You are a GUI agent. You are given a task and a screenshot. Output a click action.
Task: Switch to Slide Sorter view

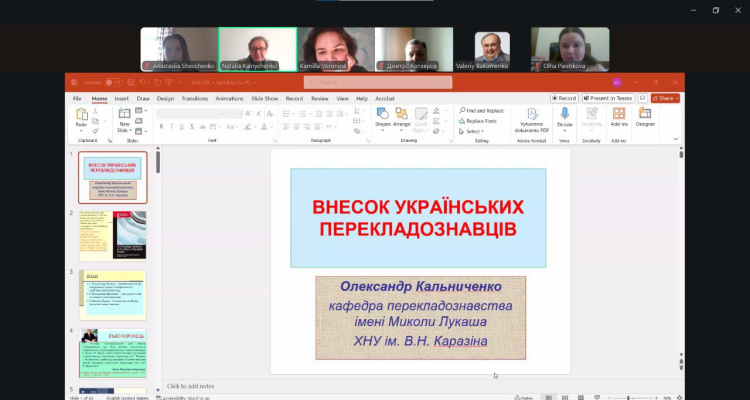565,398
